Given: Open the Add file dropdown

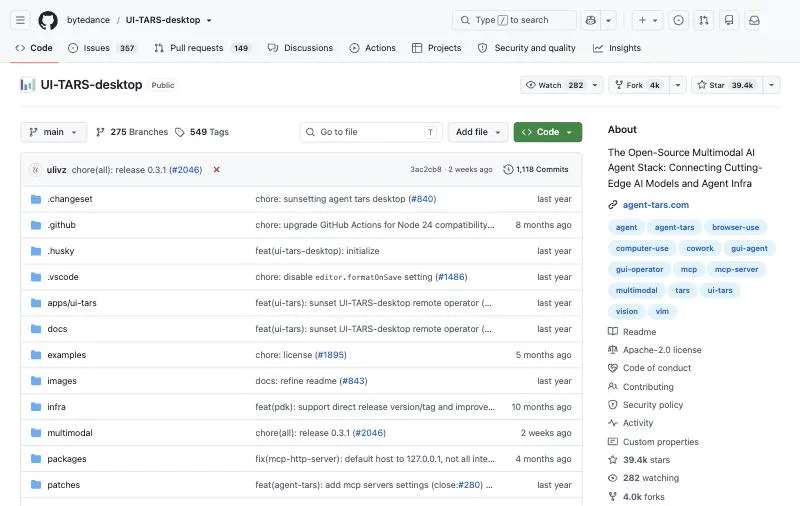Looking at the screenshot, I should coord(478,132).
